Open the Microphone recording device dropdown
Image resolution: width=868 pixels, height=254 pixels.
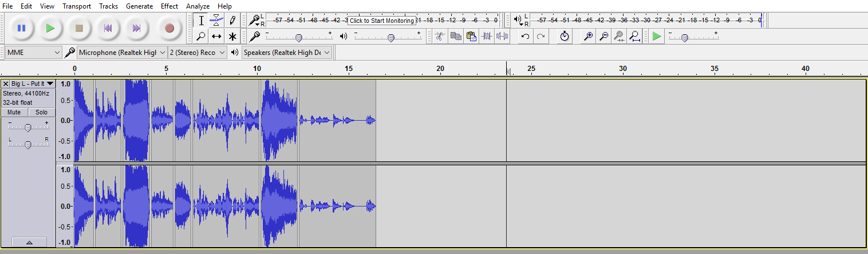click(122, 53)
